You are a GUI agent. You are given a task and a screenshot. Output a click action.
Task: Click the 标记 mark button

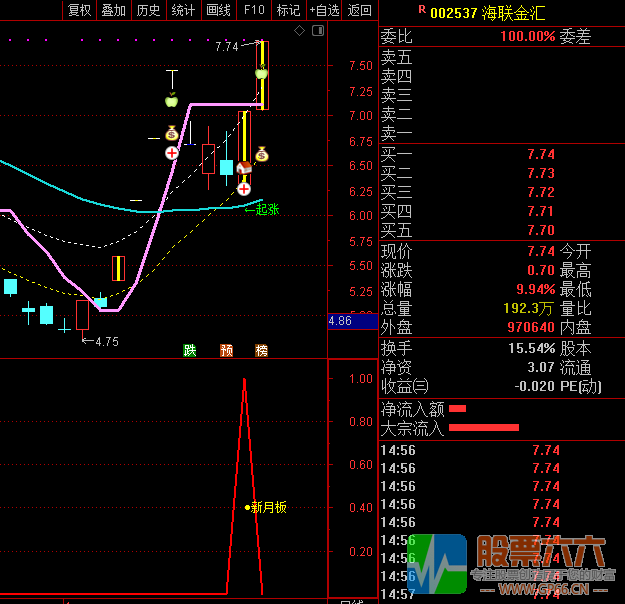[x=288, y=10]
